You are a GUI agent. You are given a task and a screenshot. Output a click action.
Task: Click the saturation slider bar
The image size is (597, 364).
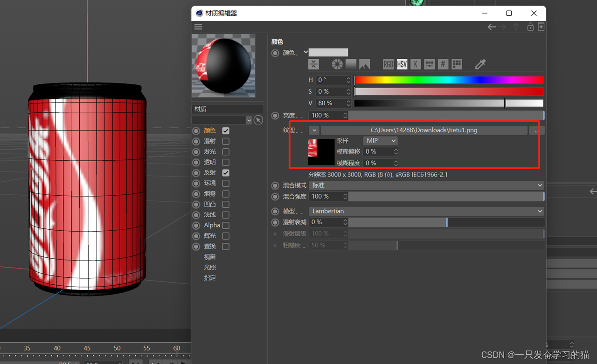click(x=449, y=92)
